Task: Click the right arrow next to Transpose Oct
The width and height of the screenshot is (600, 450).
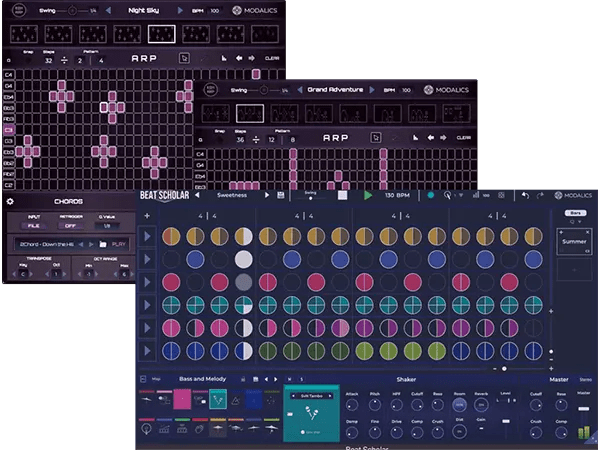Action: coord(64,274)
